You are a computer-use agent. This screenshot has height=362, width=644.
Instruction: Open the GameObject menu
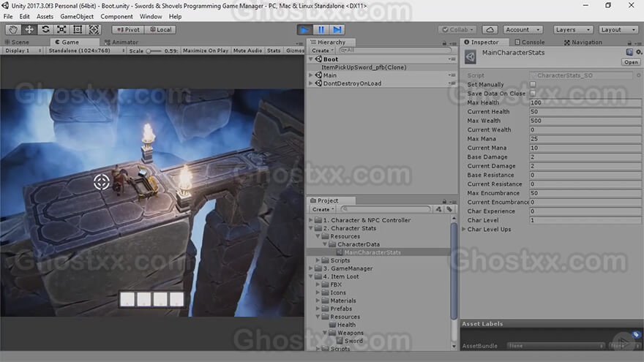77,16
